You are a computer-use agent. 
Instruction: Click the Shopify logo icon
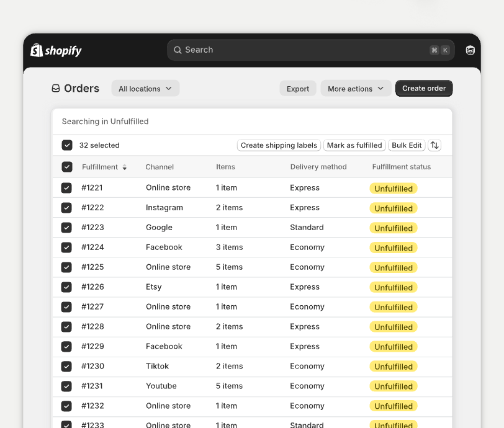37,50
